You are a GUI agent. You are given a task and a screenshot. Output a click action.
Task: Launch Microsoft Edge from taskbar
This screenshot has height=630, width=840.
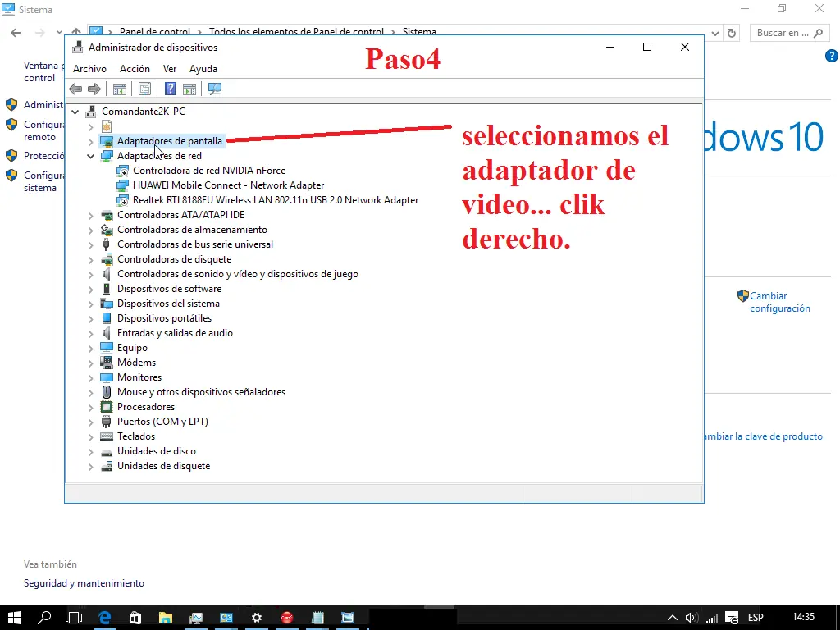[x=105, y=618]
